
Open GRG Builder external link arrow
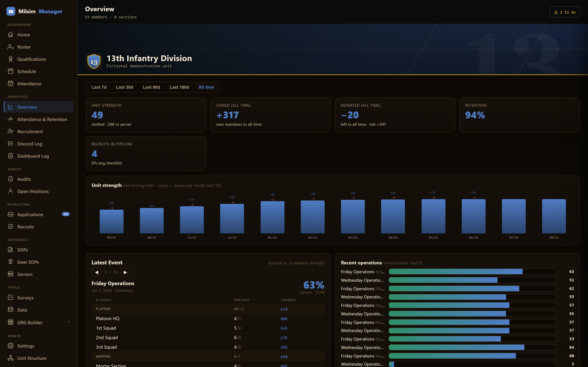(68, 322)
